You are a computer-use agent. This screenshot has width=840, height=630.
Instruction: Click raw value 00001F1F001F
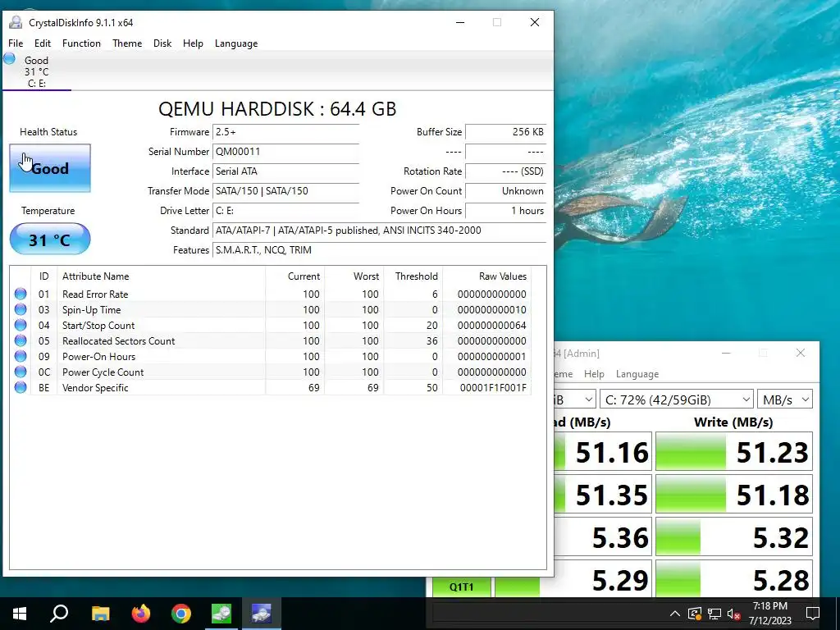(x=493, y=387)
